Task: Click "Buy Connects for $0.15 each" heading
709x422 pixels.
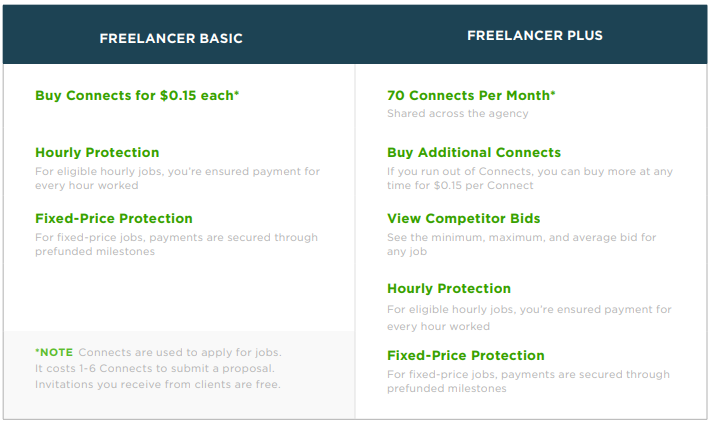Action: tap(137, 96)
